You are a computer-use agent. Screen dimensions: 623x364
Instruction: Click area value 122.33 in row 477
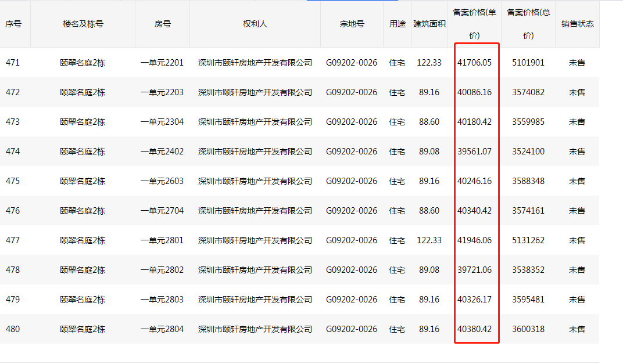429,240
